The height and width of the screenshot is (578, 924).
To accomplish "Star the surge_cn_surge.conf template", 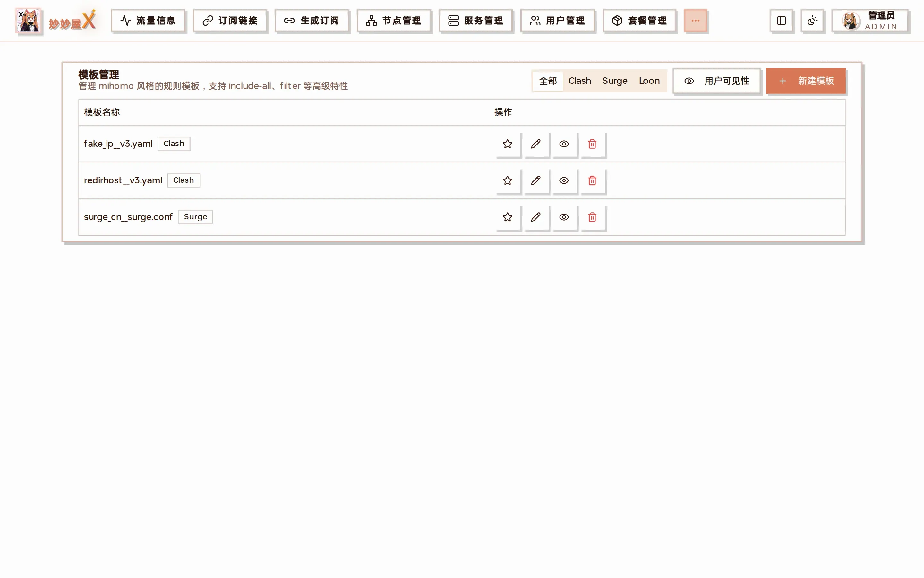I will tap(508, 217).
